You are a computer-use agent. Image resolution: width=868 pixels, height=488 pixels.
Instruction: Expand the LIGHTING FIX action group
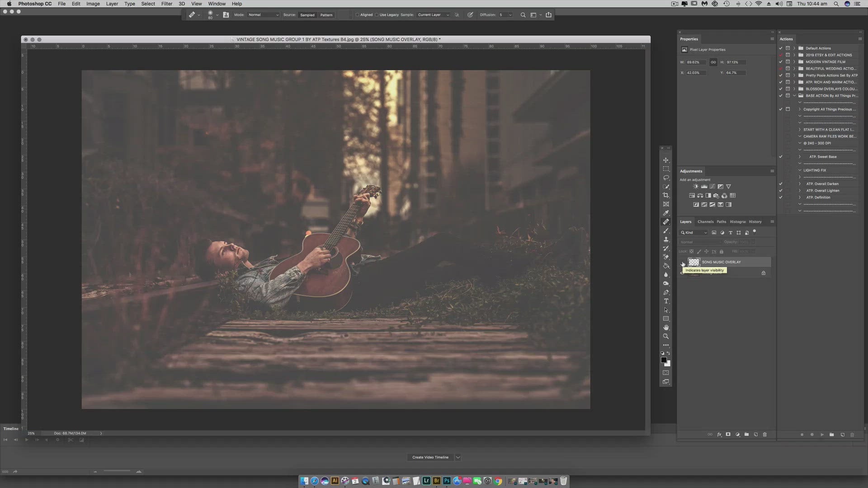pyautogui.click(x=800, y=170)
